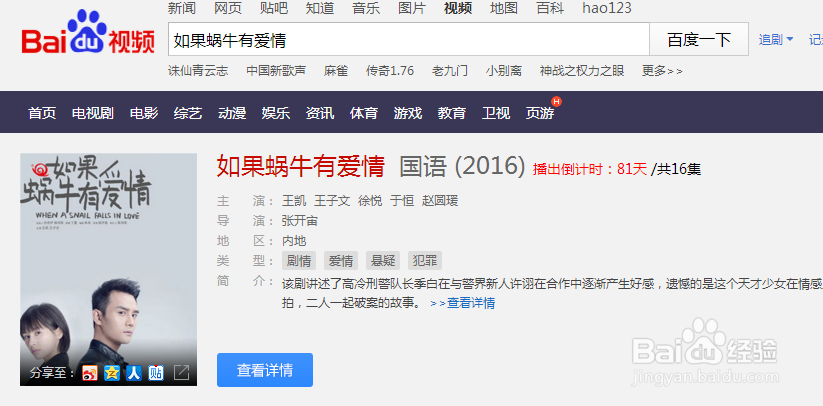Open the hao123 top link
The image size is (823, 406).
click(x=607, y=8)
